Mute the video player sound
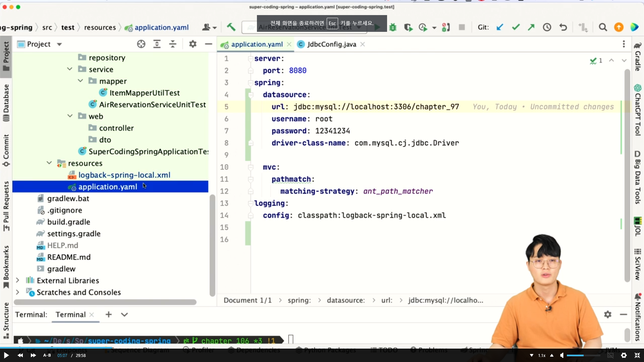The width and height of the screenshot is (644, 362). coord(561,355)
